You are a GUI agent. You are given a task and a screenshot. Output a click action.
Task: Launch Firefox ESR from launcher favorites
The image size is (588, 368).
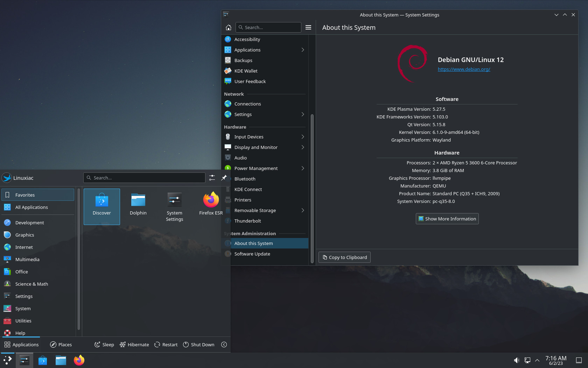pyautogui.click(x=211, y=206)
